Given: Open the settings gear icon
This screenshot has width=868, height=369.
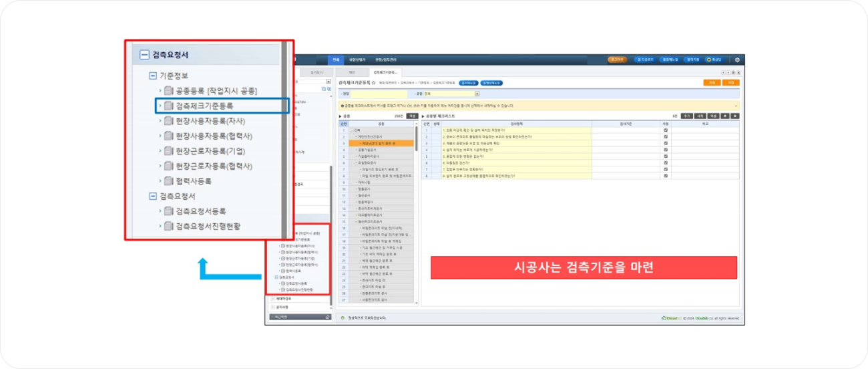Looking at the screenshot, I should (737, 59).
